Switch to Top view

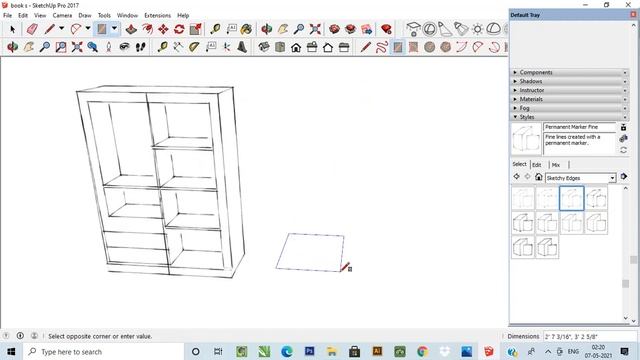tap(280, 47)
